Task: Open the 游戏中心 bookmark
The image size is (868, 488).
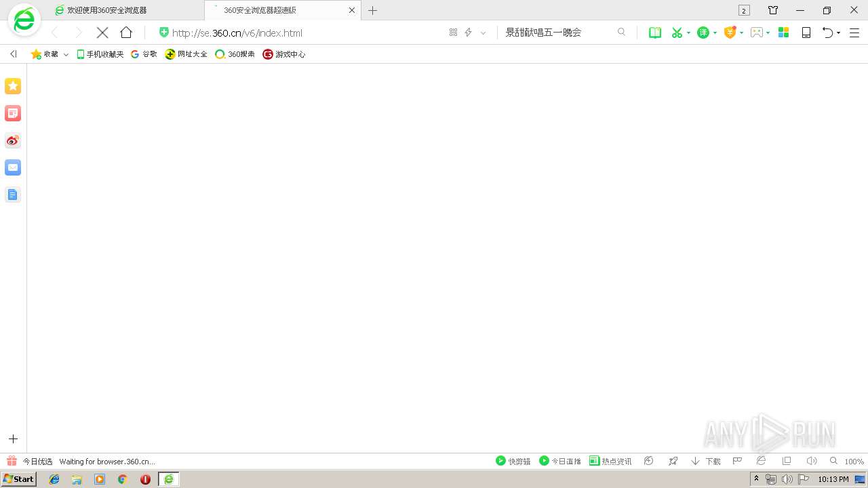Action: tap(284, 54)
